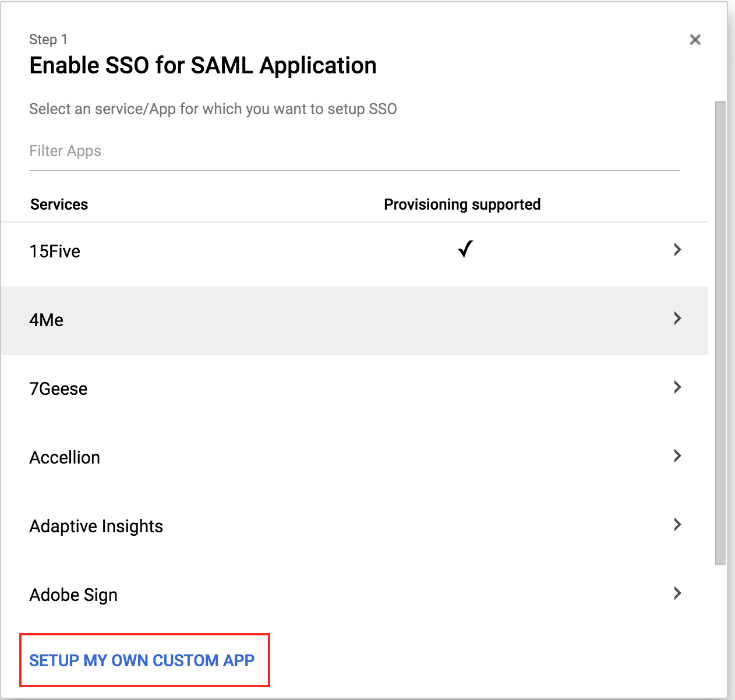Choose the 4Me service label
The width and height of the screenshot is (735, 700).
[x=47, y=320]
